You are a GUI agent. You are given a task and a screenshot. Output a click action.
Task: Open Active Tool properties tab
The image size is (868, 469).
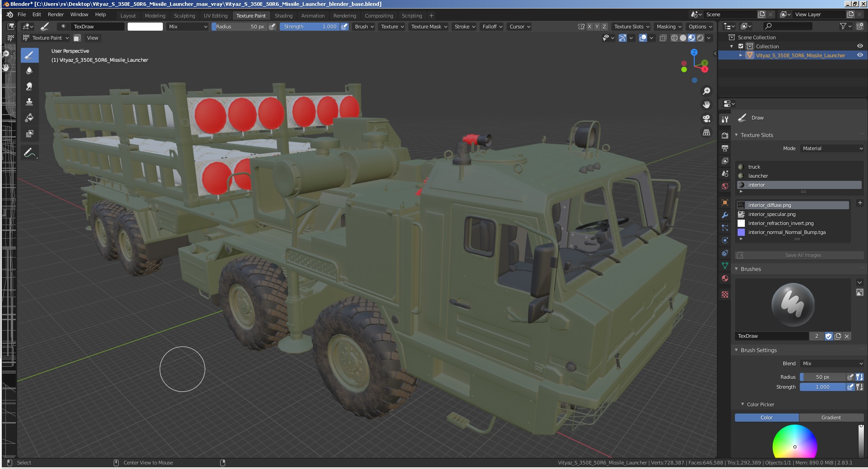(725, 119)
